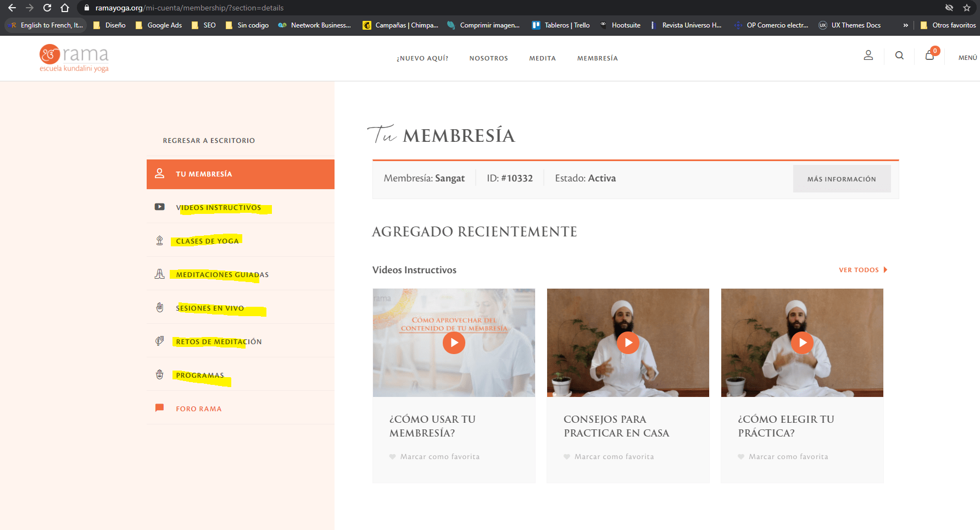
Task: Open the Hootsuite bookmark
Action: click(620, 25)
